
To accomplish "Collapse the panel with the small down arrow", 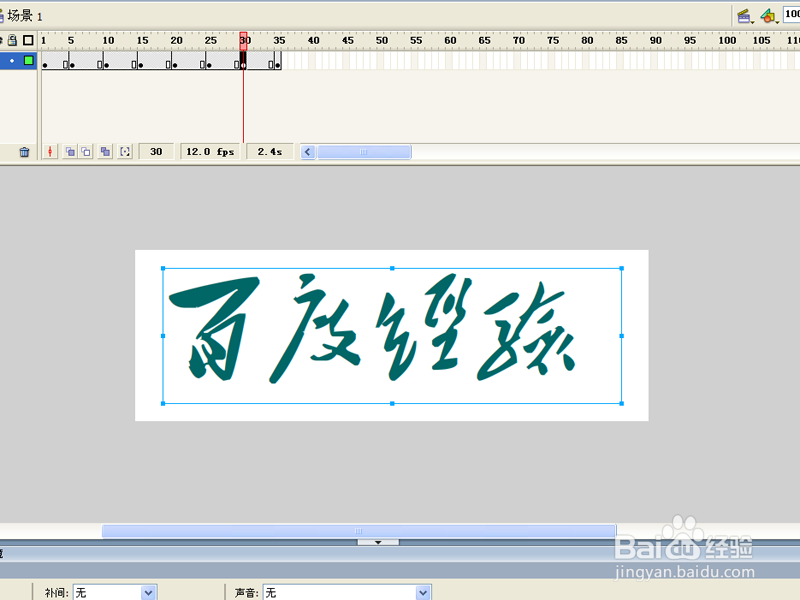I will click(378, 542).
